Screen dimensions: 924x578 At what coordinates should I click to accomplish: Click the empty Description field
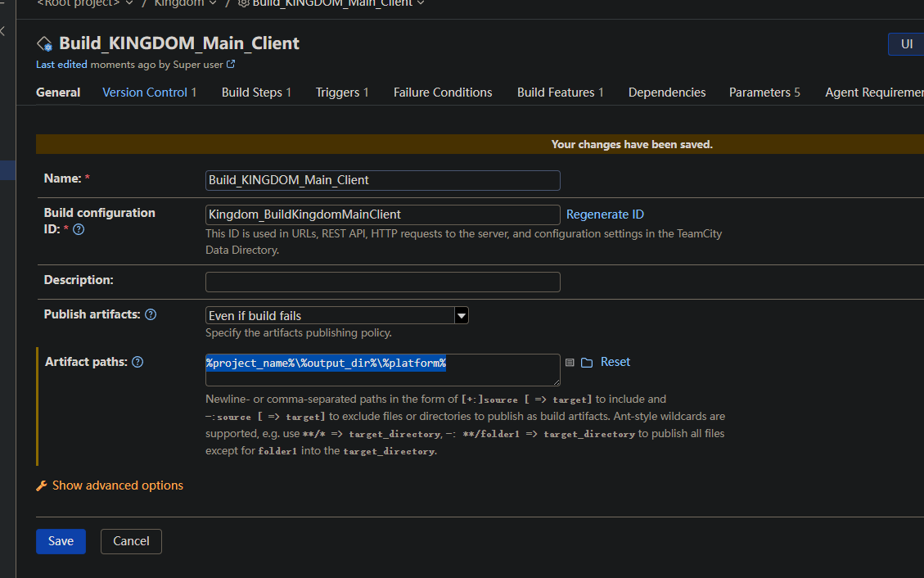(382, 282)
